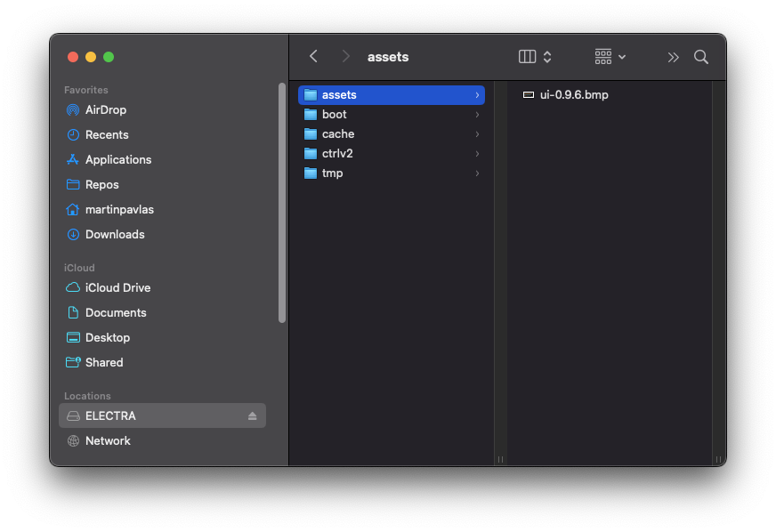The height and width of the screenshot is (532, 776).
Task: Select the cache folder
Action: click(392, 134)
